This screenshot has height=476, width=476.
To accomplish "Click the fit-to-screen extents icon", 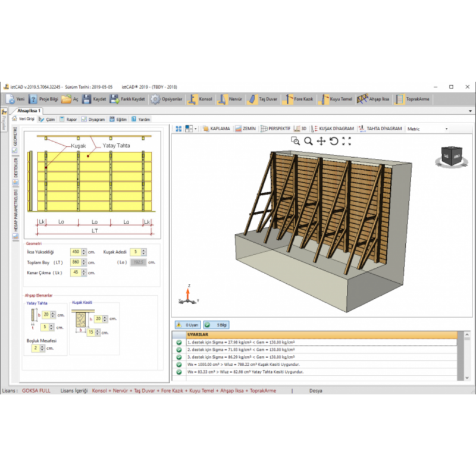I will coord(347,141).
